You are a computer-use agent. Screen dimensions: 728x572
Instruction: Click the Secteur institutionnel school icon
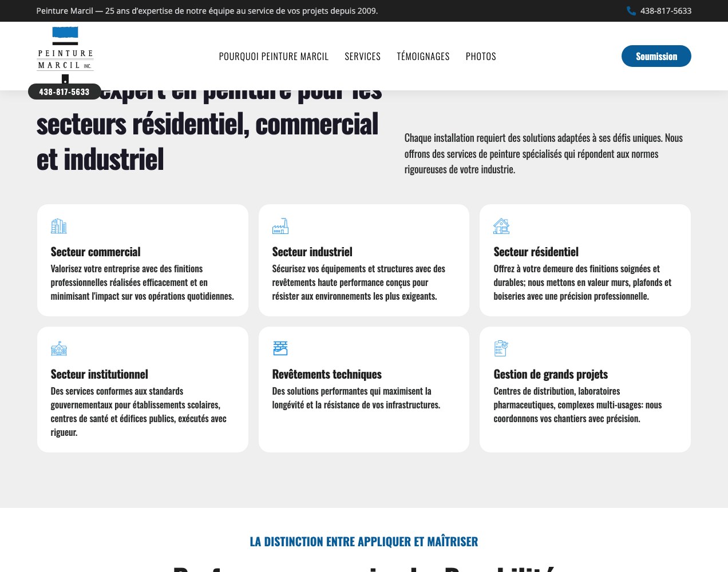click(59, 348)
